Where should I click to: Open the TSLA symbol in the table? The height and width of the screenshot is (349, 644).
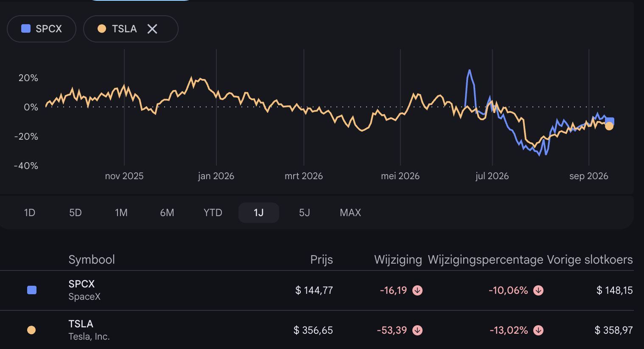[81, 324]
